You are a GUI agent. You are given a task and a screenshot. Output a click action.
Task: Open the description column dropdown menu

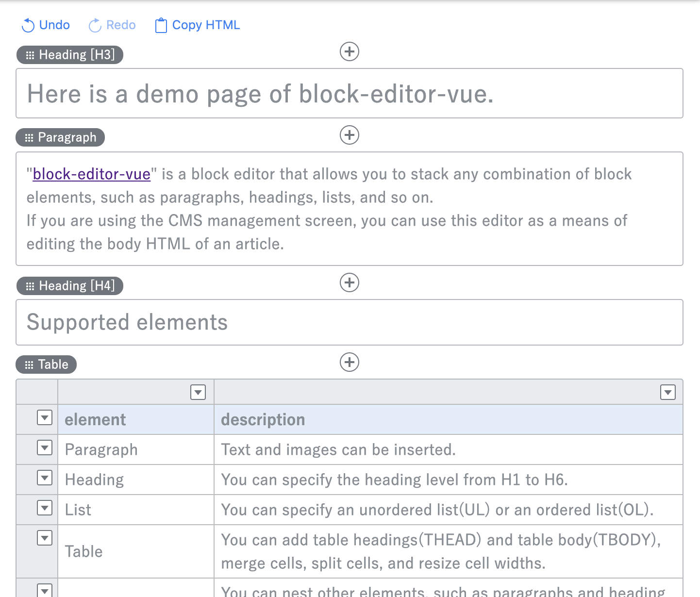668,392
